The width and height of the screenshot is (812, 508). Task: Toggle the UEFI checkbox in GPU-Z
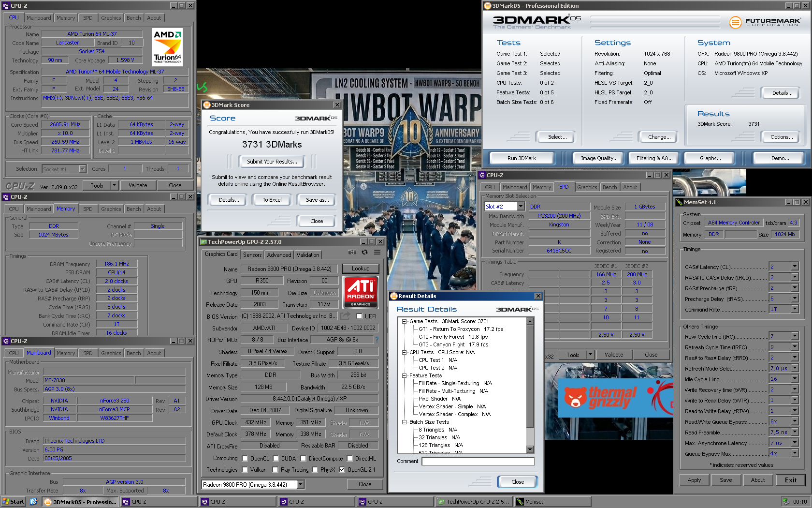(x=359, y=316)
